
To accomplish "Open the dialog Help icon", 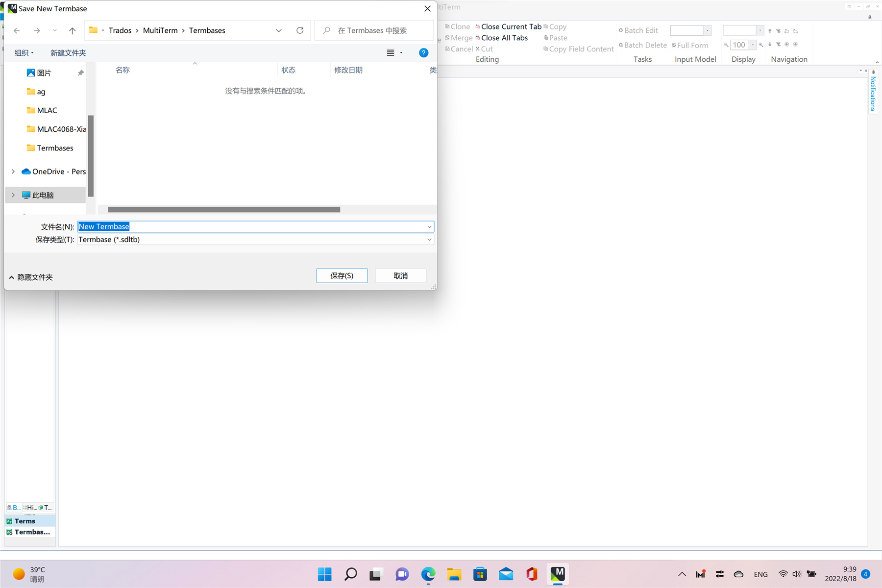I will pos(424,53).
